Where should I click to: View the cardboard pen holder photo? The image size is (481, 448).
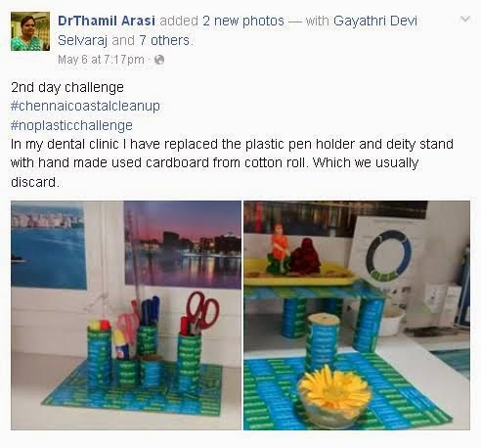126,315
